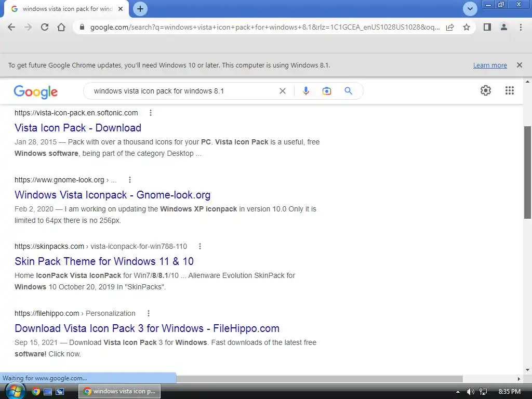Open Learn more about Chrome updates

(x=490, y=65)
